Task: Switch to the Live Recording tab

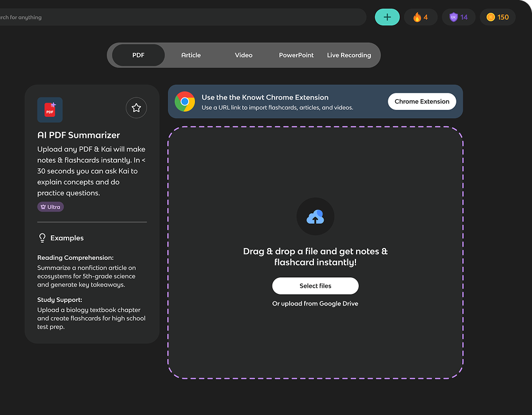Action: pos(349,55)
